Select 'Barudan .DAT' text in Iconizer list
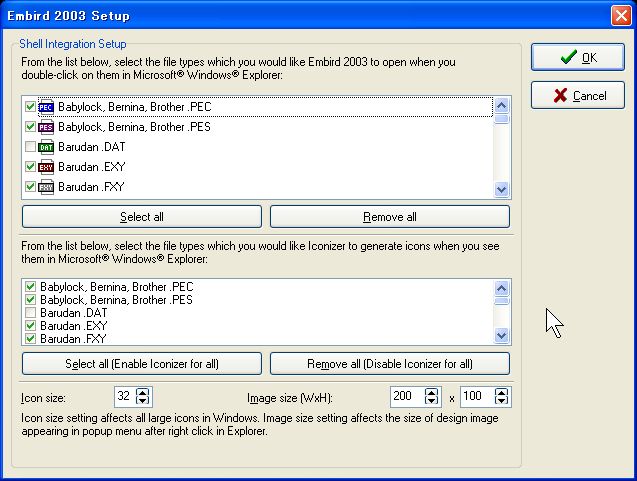This screenshot has height=481, width=637. [74, 313]
